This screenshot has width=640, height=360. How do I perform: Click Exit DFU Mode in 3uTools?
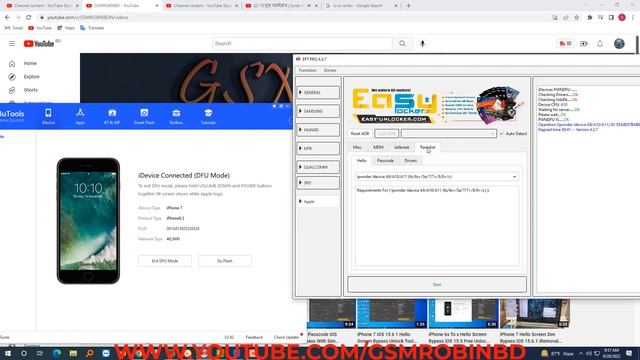165,261
